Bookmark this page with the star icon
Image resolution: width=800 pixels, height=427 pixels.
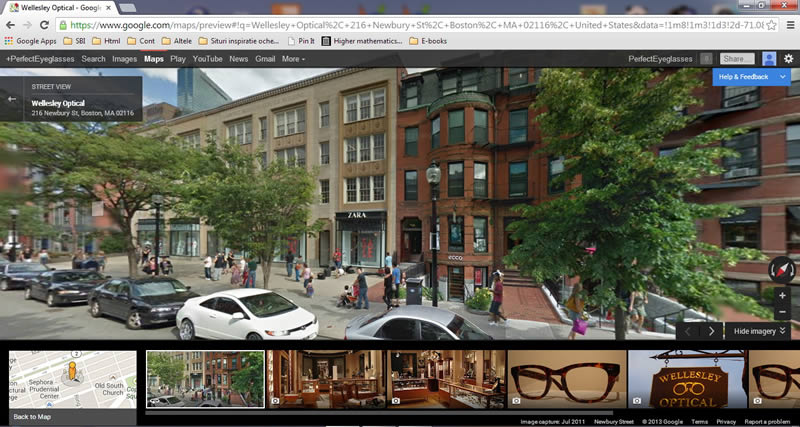(771, 25)
